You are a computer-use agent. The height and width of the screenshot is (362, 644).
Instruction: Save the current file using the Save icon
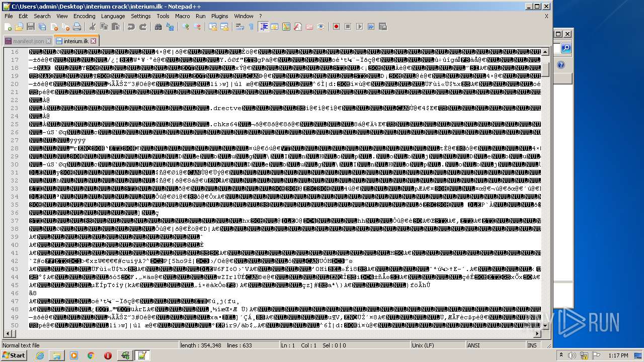[x=31, y=27]
